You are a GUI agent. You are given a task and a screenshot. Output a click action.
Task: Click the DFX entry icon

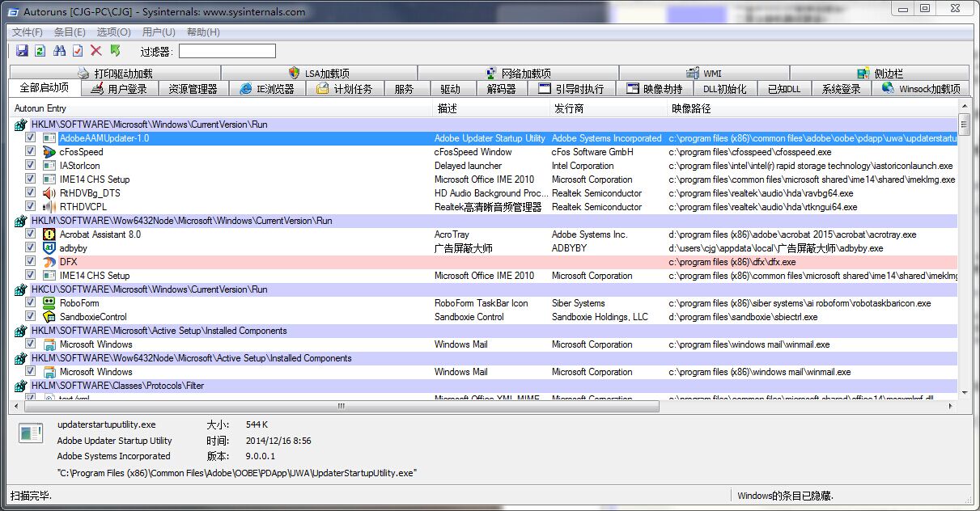[49, 262]
